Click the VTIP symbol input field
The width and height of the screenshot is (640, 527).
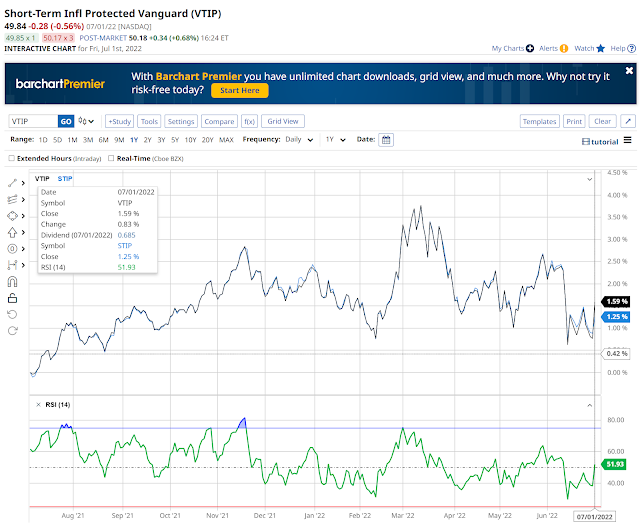(x=33, y=121)
